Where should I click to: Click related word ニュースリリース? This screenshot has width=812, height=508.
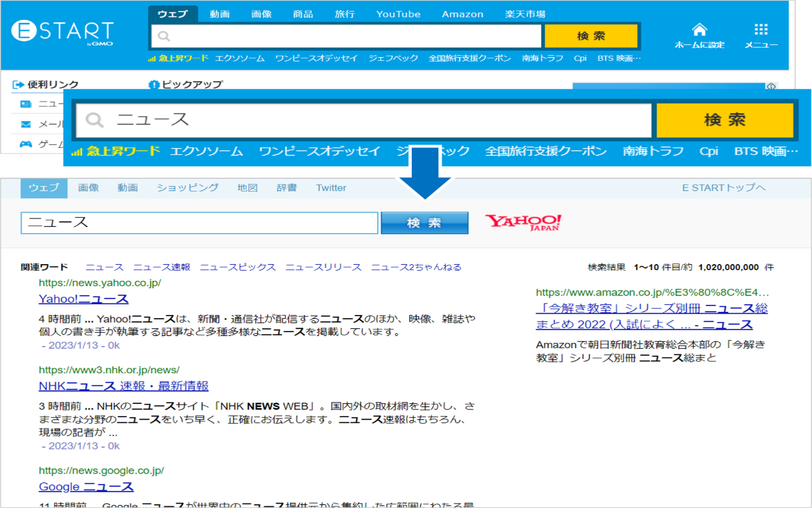coord(324,267)
